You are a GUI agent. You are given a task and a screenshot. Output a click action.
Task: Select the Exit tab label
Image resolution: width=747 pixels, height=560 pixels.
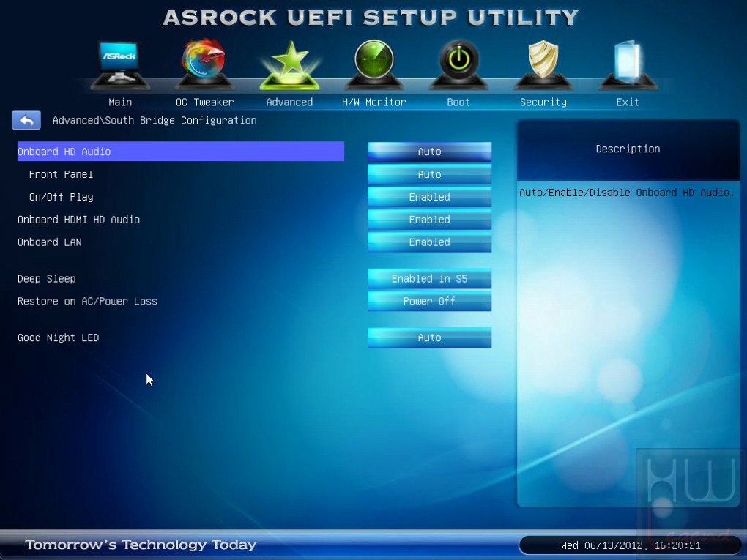(628, 102)
